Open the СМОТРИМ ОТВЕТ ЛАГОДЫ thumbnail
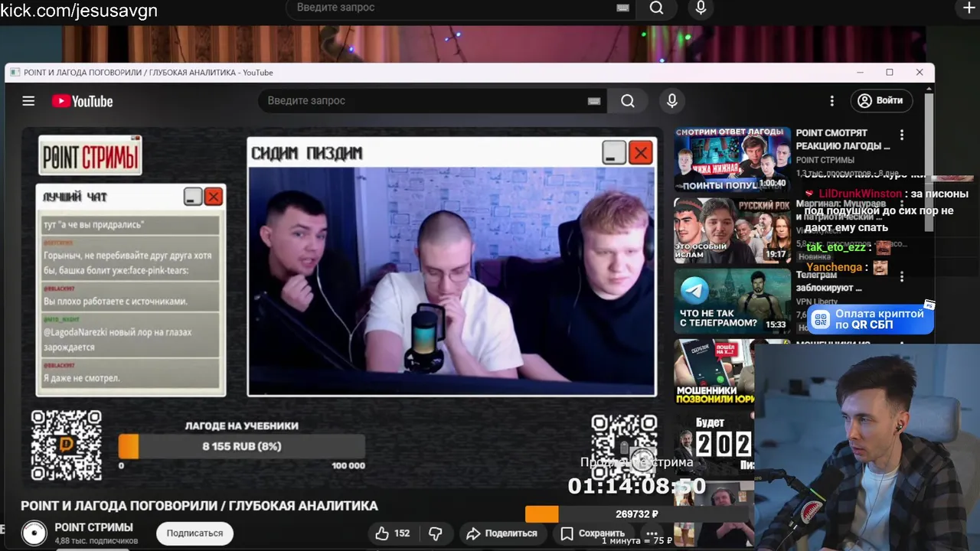The width and height of the screenshot is (980, 551). click(732, 159)
